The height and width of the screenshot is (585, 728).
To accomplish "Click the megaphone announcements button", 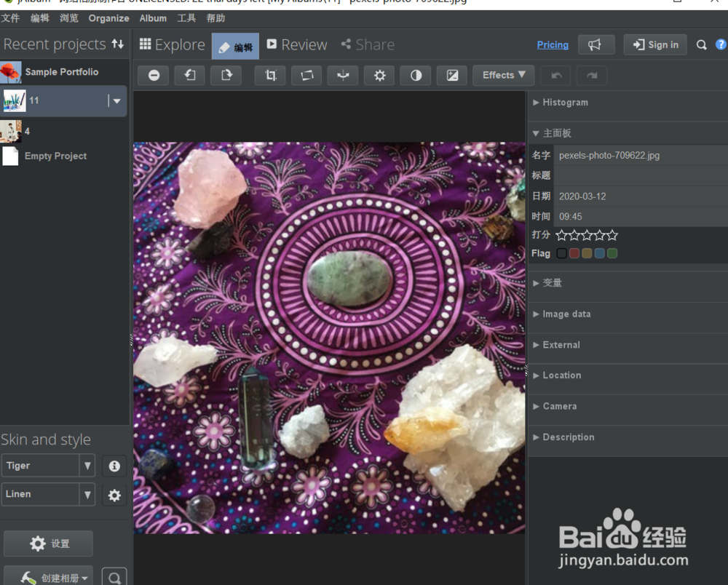I will 596,44.
